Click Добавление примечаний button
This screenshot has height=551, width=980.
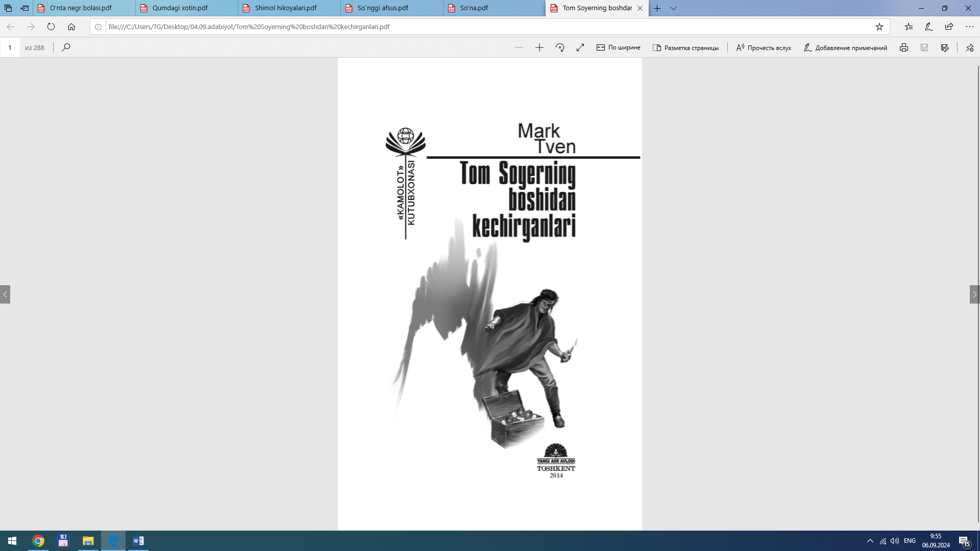point(845,47)
